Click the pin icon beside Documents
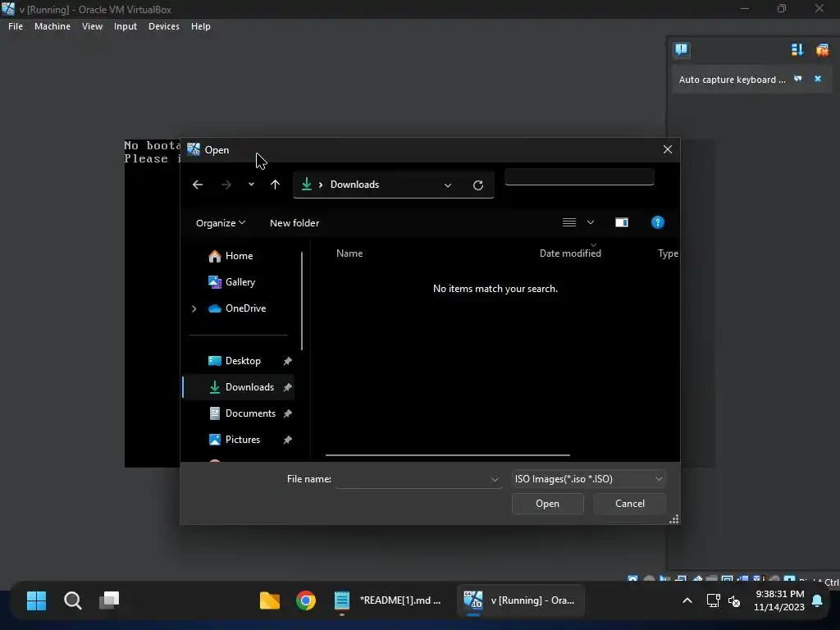840x630 pixels. pyautogui.click(x=287, y=413)
